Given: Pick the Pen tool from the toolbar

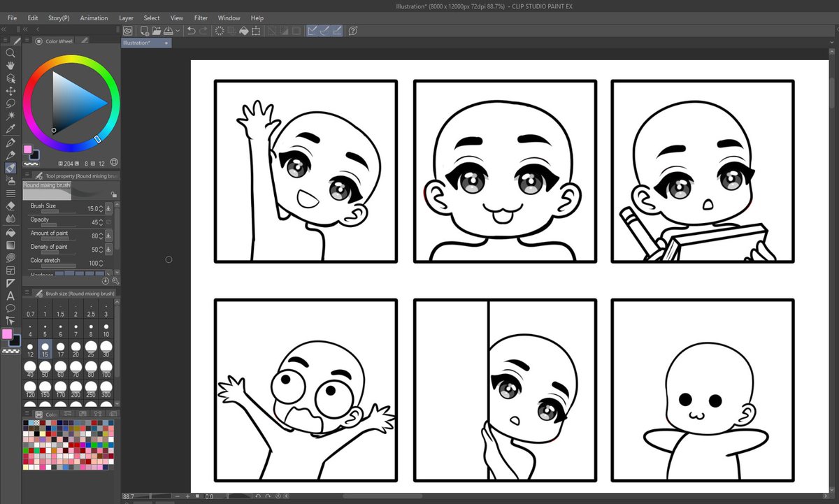Looking at the screenshot, I should (x=10, y=143).
